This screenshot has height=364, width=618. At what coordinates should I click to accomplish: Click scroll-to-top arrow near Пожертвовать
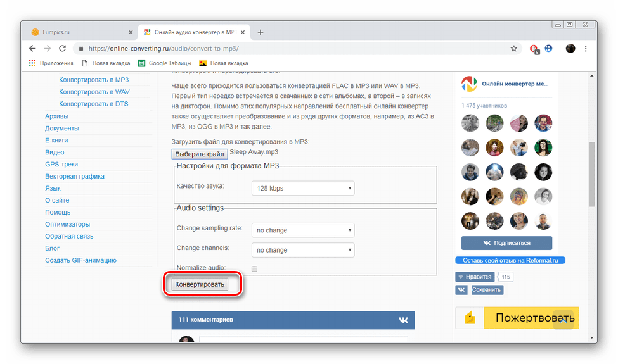coord(563,320)
